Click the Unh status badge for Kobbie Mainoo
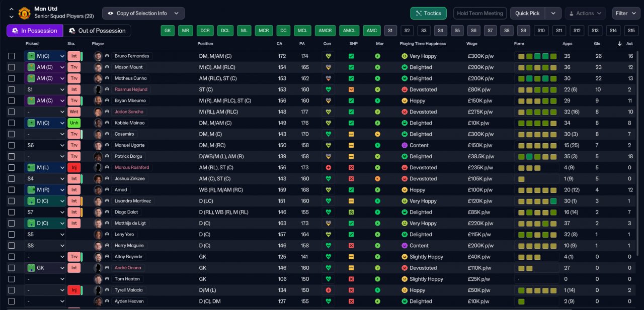Viewport: 644px width, 310px height. pos(74,123)
